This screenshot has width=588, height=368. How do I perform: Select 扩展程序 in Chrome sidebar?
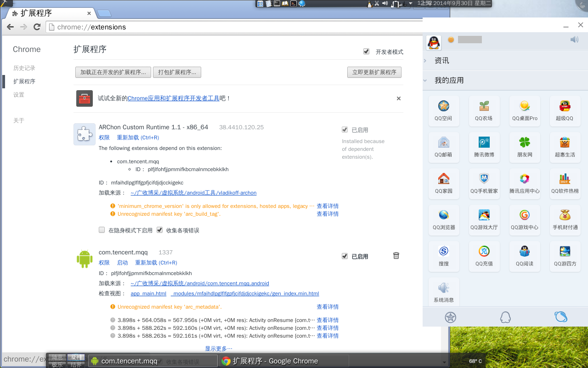(24, 81)
